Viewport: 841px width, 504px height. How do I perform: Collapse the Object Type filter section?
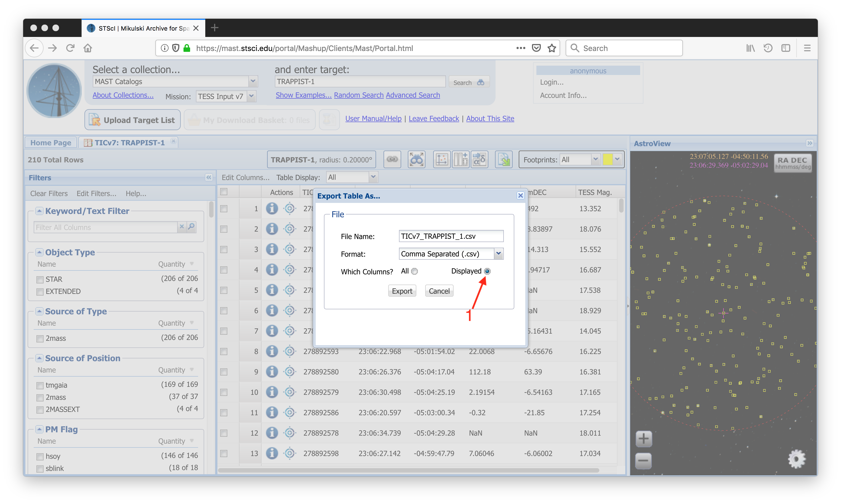point(39,252)
